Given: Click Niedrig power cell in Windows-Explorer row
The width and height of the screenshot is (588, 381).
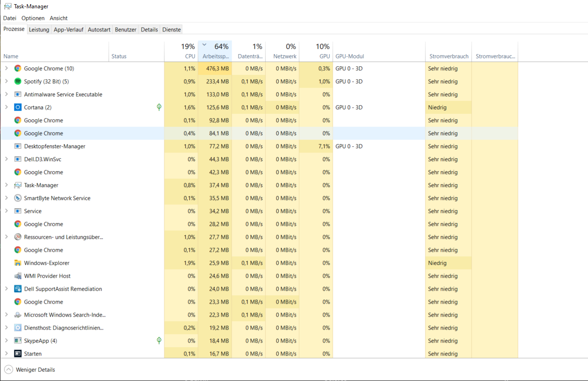Looking at the screenshot, I should tap(448, 263).
